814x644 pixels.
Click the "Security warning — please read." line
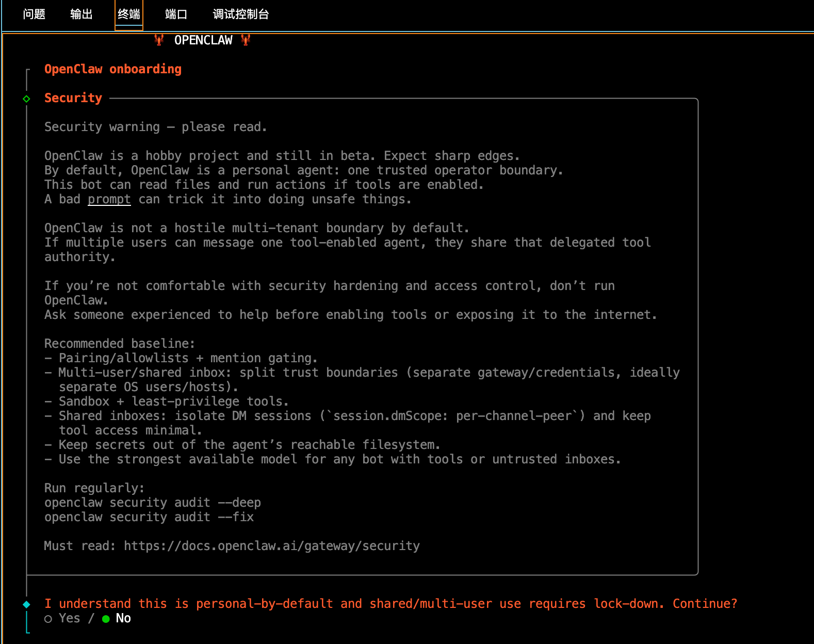(156, 127)
